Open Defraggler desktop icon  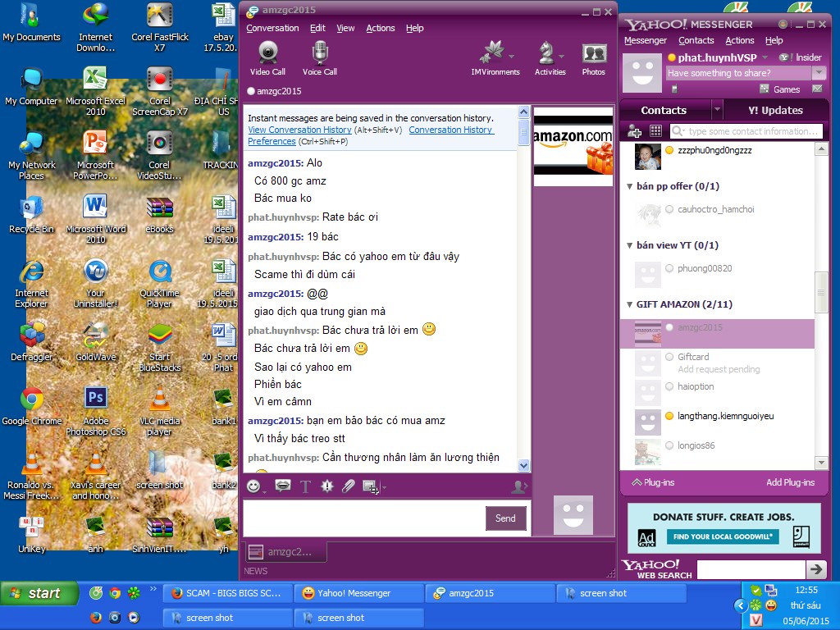coord(32,343)
